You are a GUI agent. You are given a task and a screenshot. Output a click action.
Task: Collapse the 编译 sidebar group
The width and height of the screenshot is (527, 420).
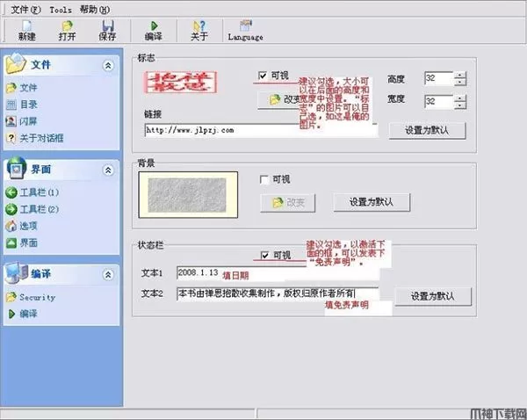pyautogui.click(x=108, y=275)
